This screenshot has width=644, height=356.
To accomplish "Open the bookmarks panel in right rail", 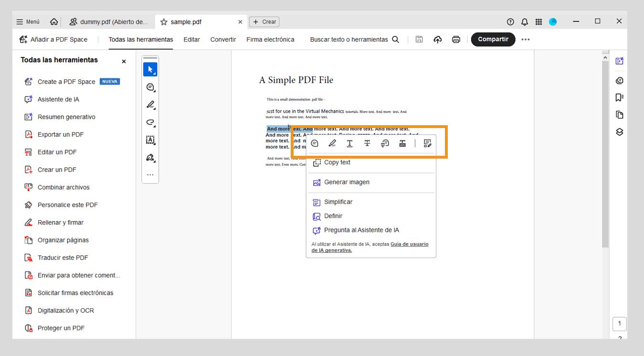I will [619, 97].
